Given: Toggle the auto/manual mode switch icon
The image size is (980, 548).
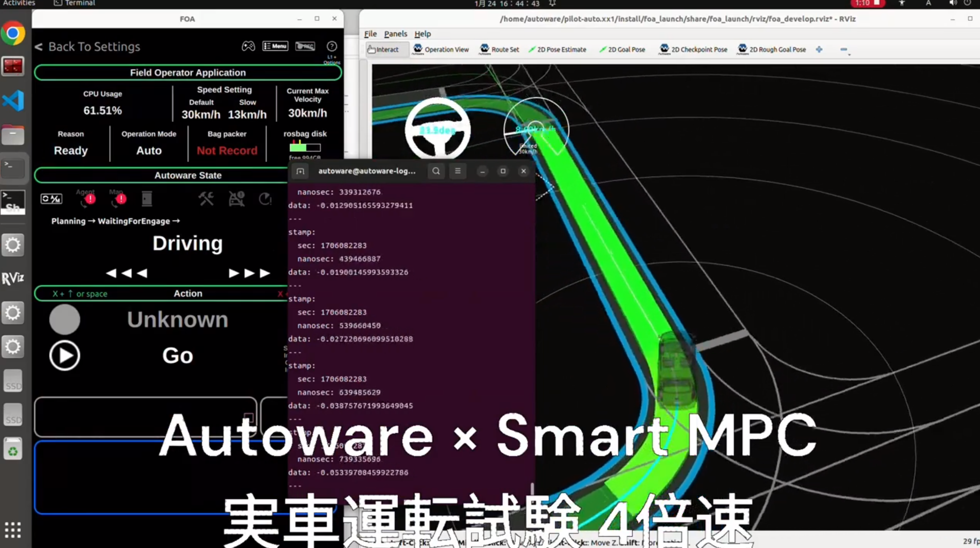Looking at the screenshot, I should (51, 199).
